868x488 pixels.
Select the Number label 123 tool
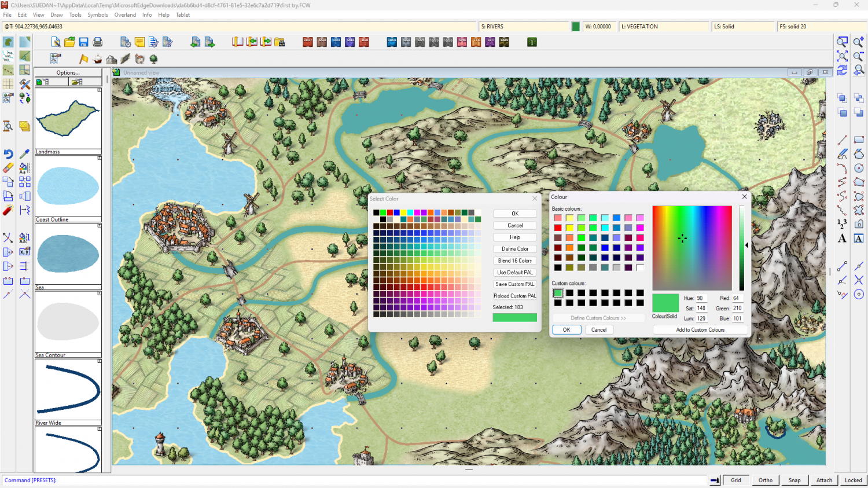click(842, 224)
